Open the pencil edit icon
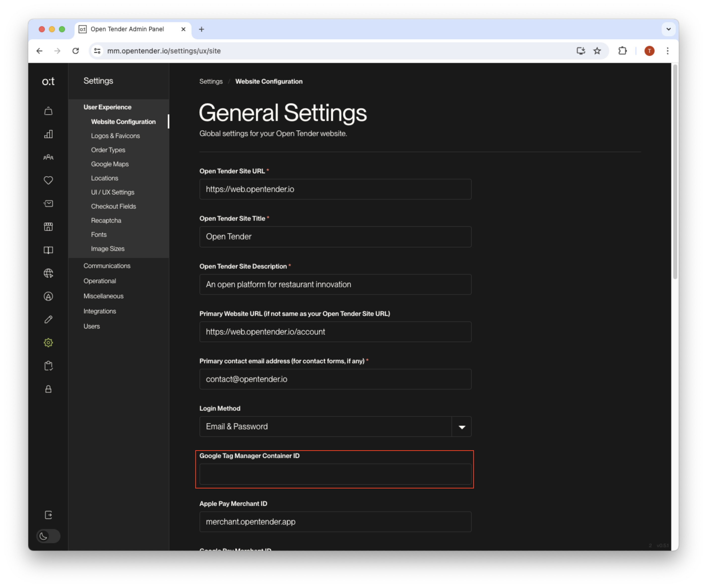Screen dimensions: 707x588 tap(48, 319)
